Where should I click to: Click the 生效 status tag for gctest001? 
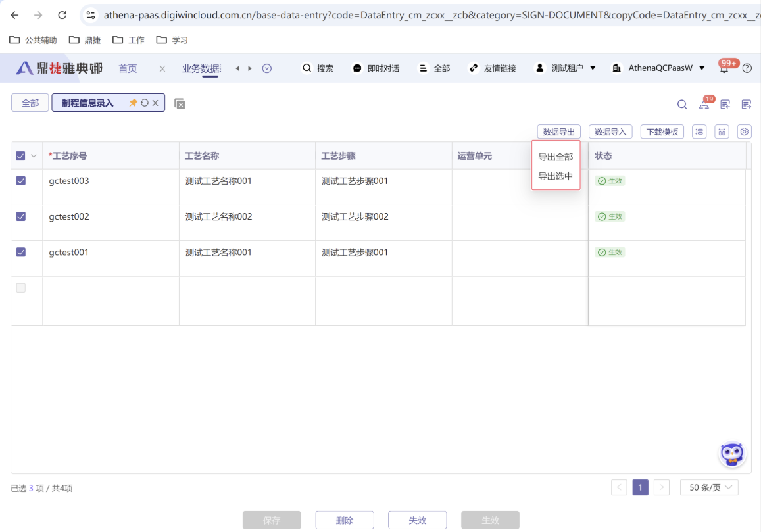[x=610, y=253]
